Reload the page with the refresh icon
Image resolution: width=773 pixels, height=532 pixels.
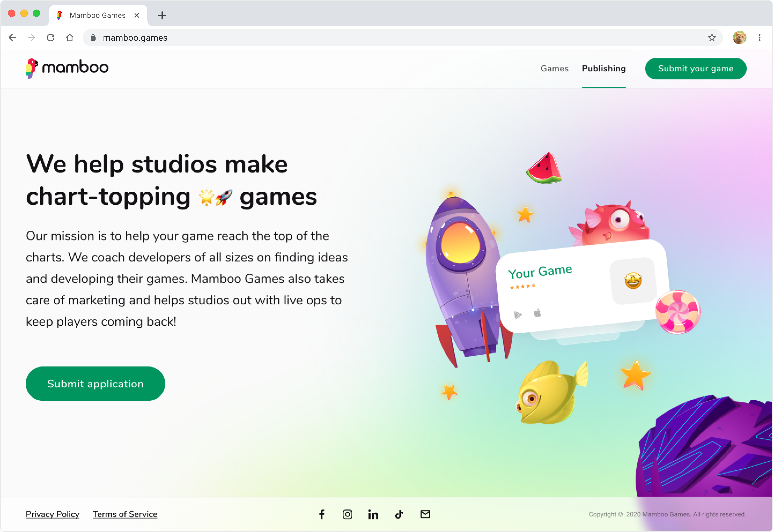(51, 38)
